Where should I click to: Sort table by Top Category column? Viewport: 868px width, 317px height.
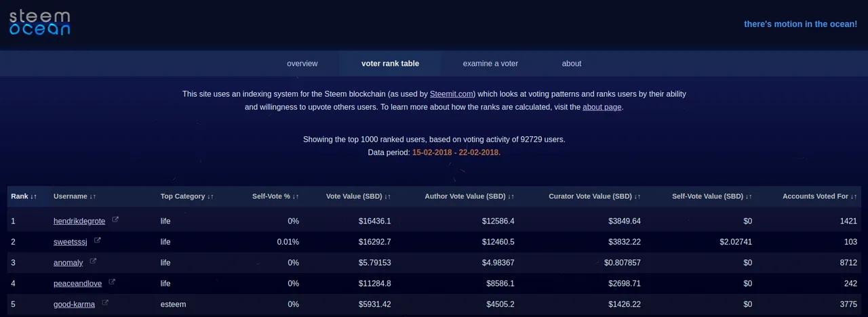click(x=187, y=196)
